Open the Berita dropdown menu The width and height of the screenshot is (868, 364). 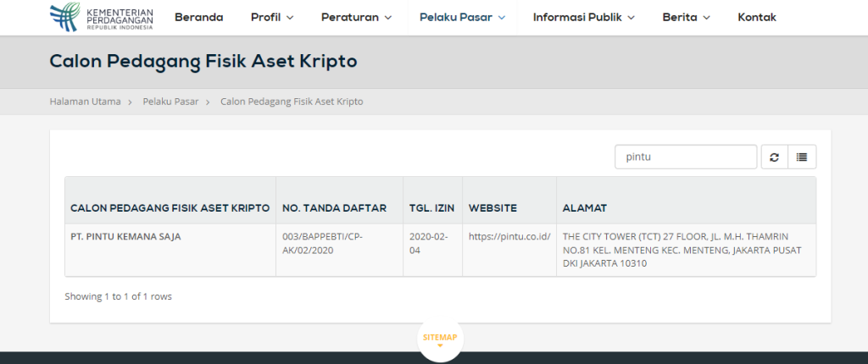(x=686, y=17)
